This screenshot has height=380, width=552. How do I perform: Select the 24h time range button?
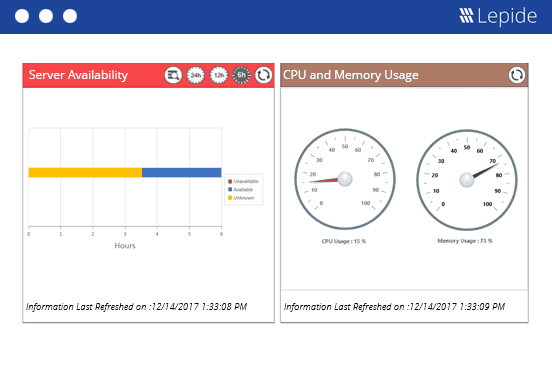[x=195, y=75]
